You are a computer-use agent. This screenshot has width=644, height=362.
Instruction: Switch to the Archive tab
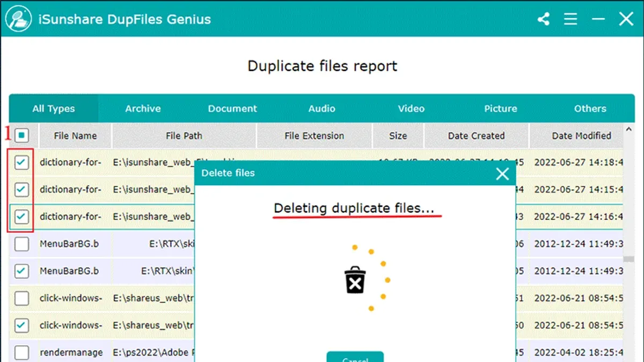tap(143, 108)
